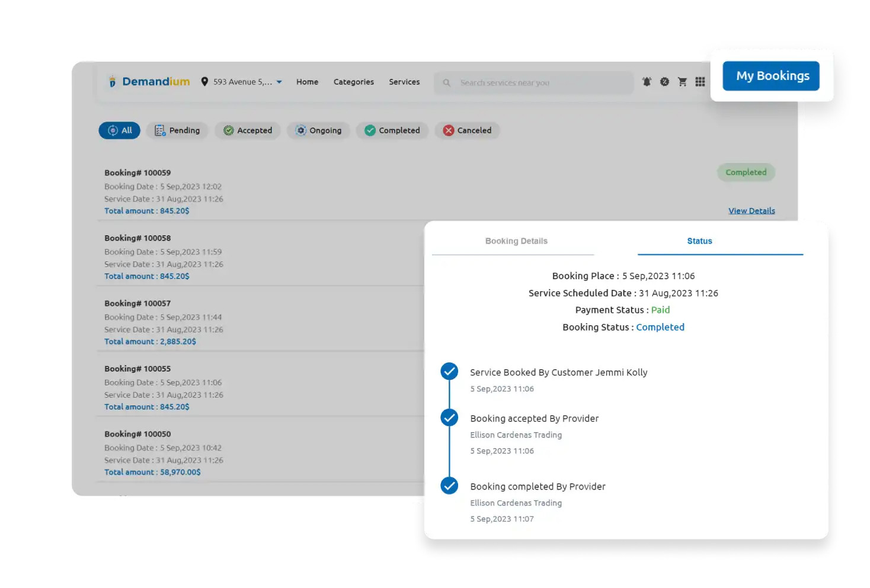The image size is (870, 588).
Task: Click Booking Place 5 Sep,2023 11:06 line
Action: coord(623,276)
